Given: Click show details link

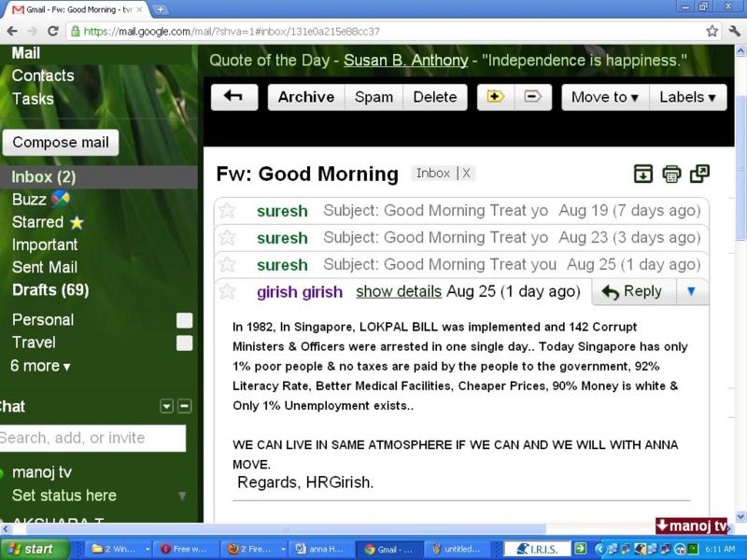Looking at the screenshot, I should coord(399,291).
